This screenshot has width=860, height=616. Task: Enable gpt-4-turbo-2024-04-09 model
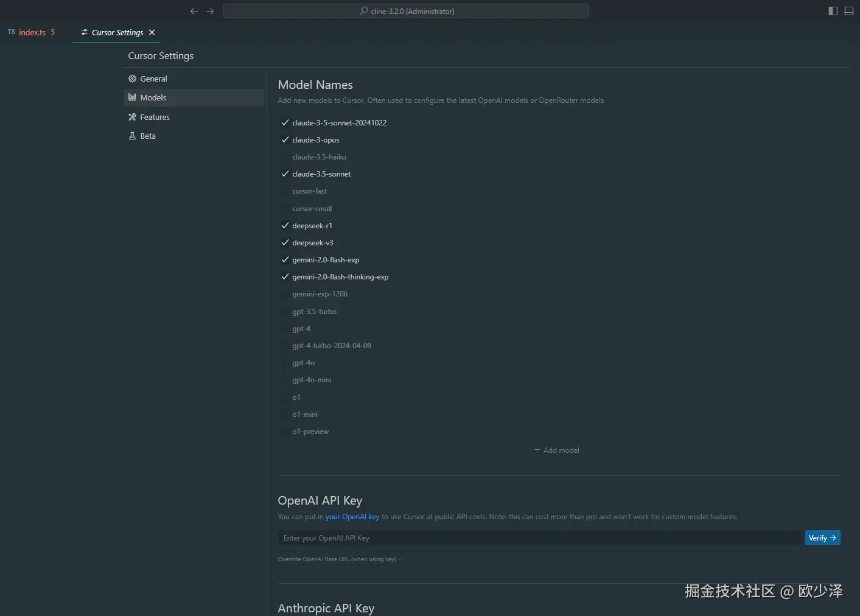click(x=285, y=345)
